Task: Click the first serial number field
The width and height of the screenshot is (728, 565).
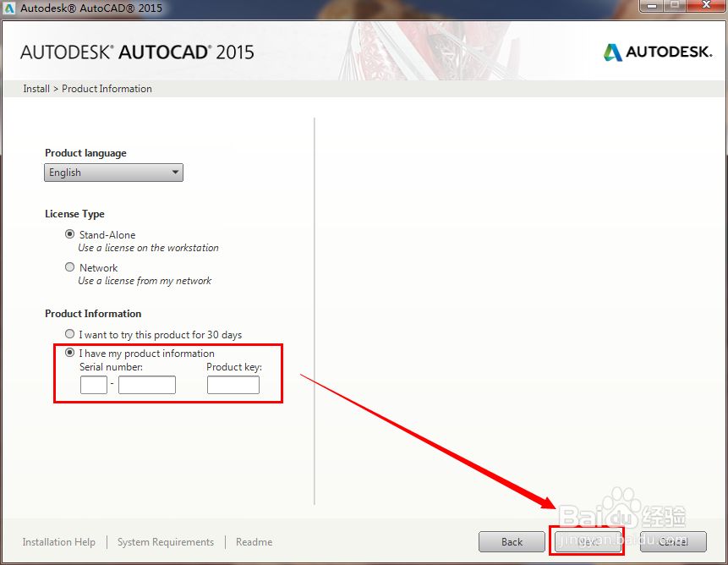Action: pyautogui.click(x=93, y=384)
